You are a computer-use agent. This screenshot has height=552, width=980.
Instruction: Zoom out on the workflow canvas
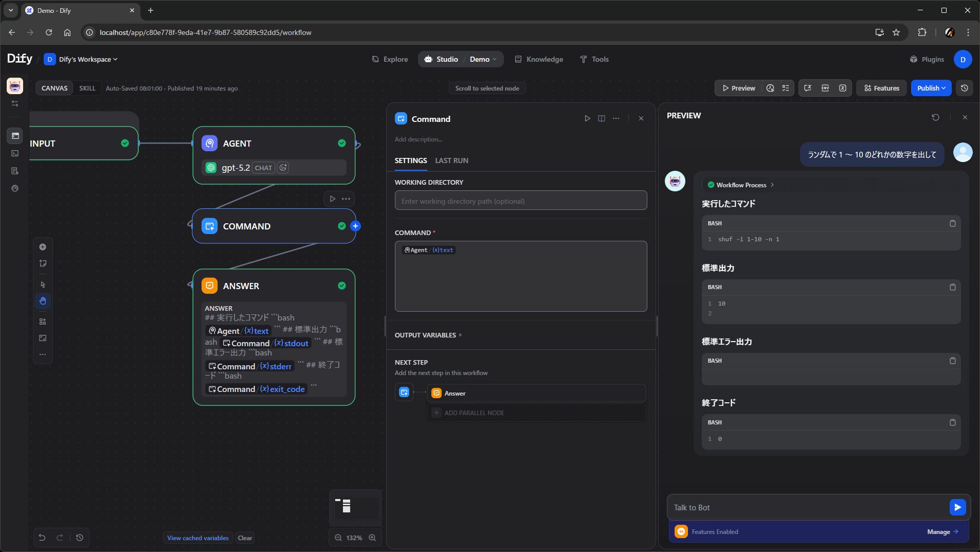[x=338, y=538]
